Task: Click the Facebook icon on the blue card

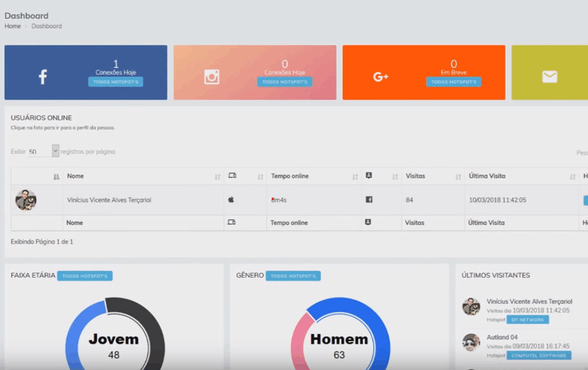Action: coord(43,77)
